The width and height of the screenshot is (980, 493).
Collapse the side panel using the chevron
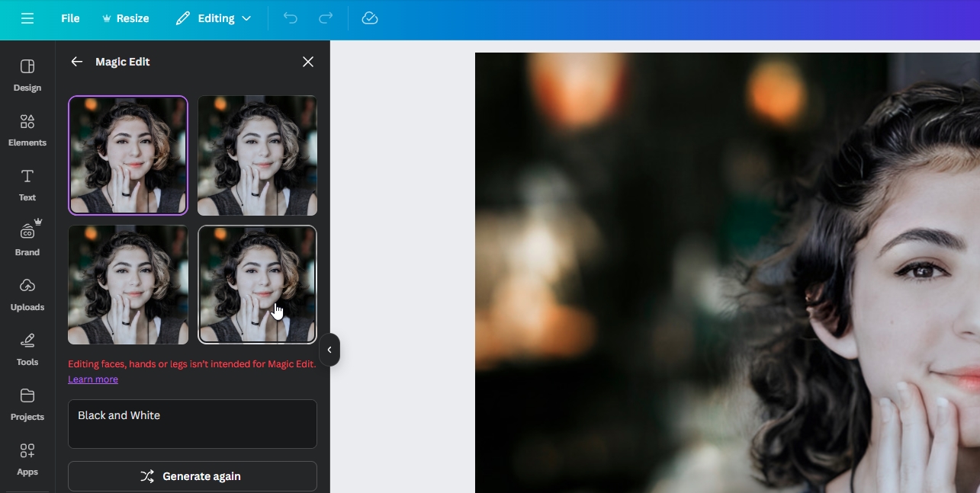(329, 350)
